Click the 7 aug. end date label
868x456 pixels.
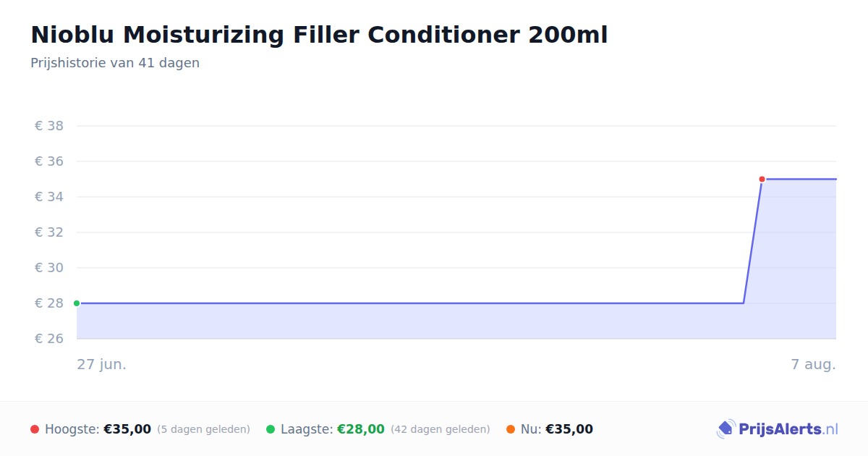pos(814,364)
